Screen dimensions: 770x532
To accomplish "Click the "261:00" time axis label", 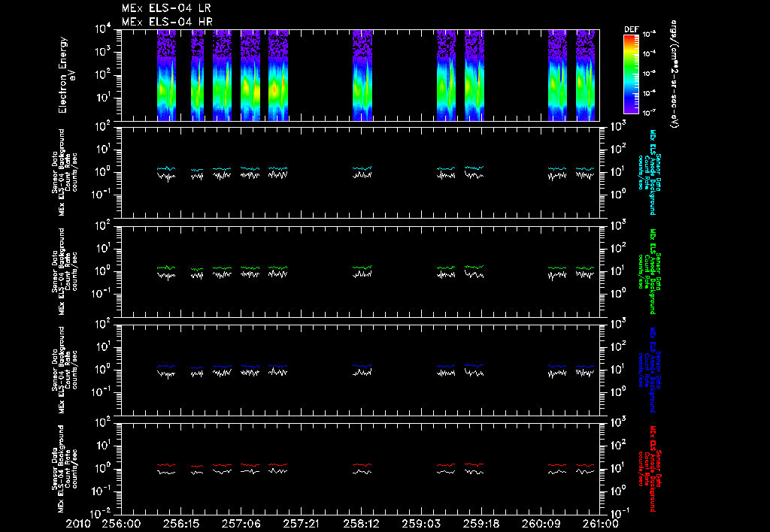I will [x=599, y=524].
